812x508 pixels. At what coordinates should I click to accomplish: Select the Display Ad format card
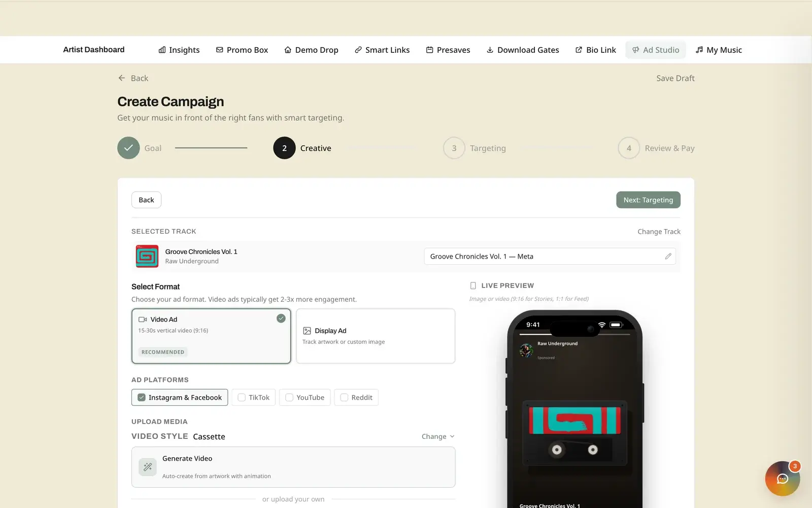376,336
